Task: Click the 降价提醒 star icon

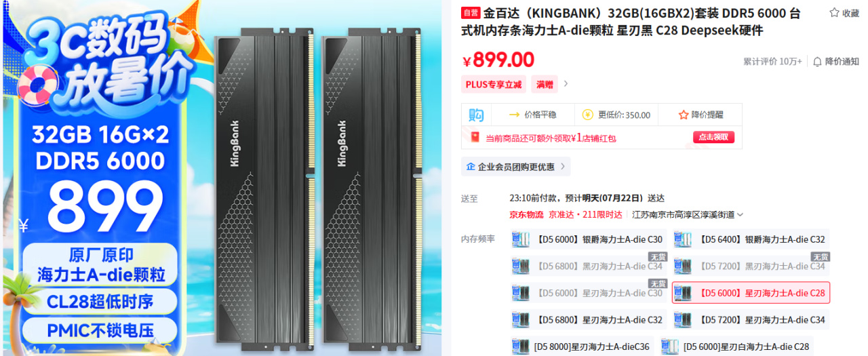Action: pyautogui.click(x=684, y=115)
